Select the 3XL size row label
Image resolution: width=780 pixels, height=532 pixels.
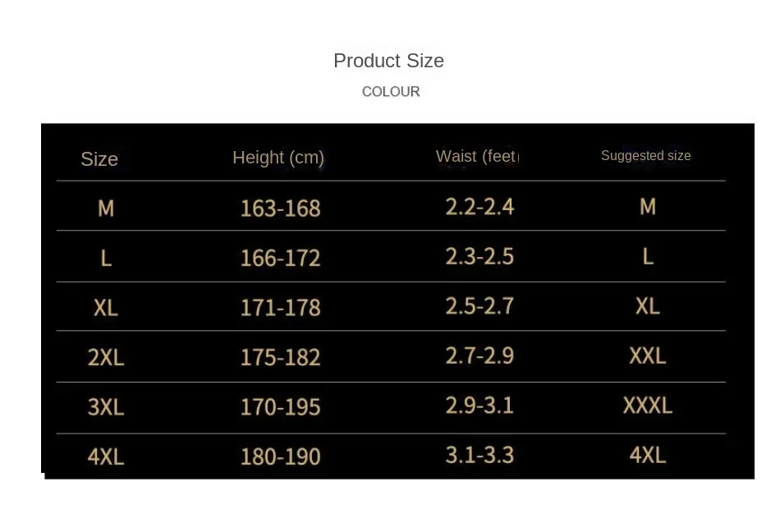click(106, 407)
